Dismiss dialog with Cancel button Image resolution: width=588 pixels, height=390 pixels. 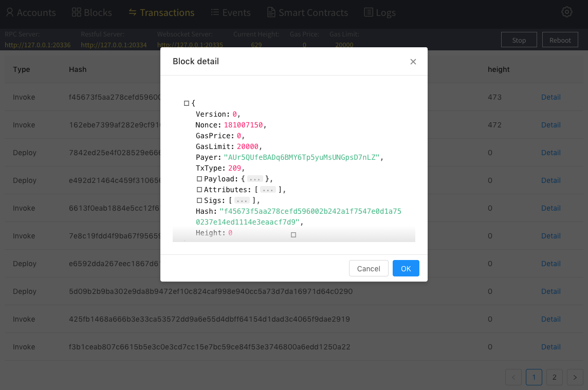[x=369, y=269]
